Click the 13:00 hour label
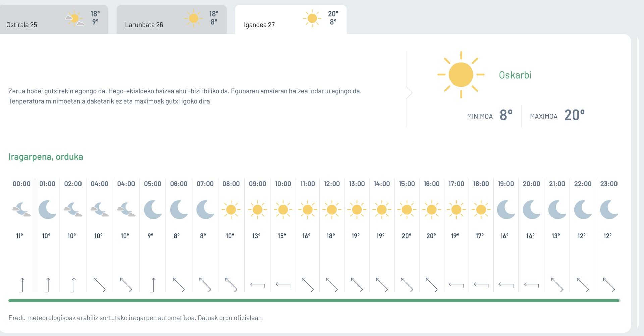The height and width of the screenshot is (336, 644). pyautogui.click(x=357, y=184)
